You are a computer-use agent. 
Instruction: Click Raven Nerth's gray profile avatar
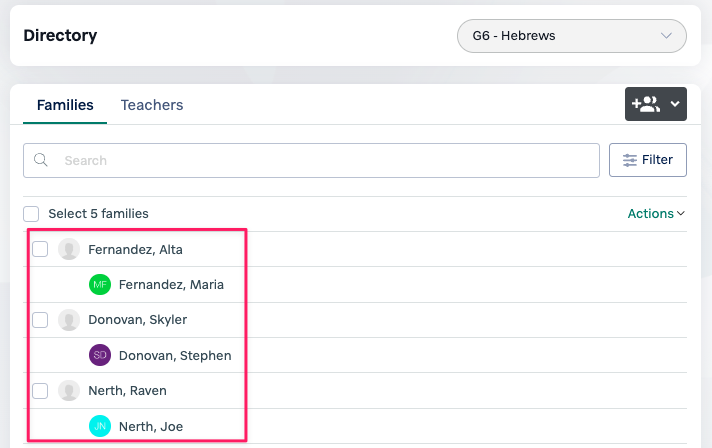[x=69, y=391]
